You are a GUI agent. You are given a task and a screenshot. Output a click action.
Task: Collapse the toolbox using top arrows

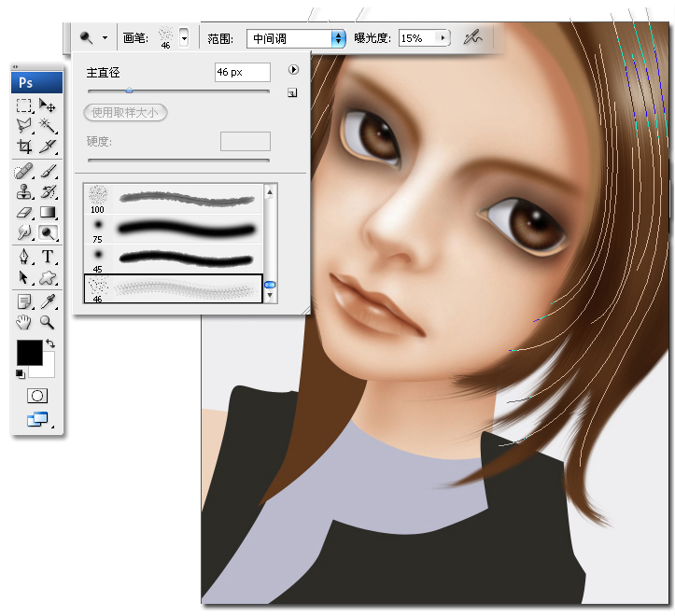click(x=16, y=66)
